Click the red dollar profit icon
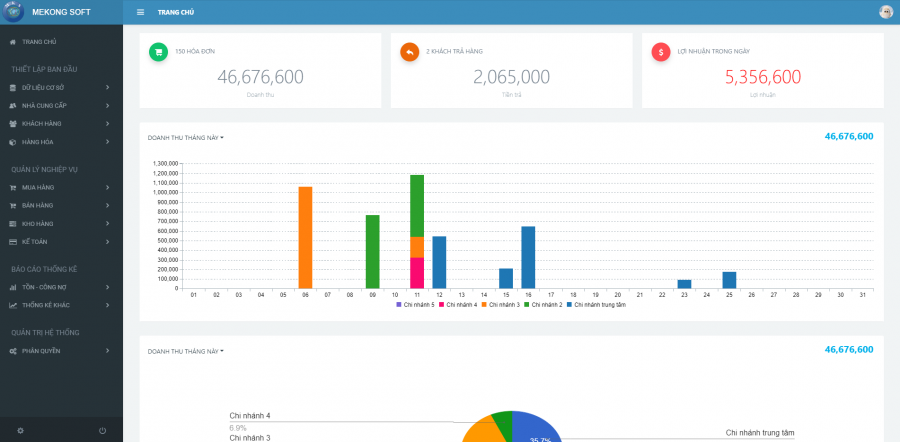 (x=661, y=52)
